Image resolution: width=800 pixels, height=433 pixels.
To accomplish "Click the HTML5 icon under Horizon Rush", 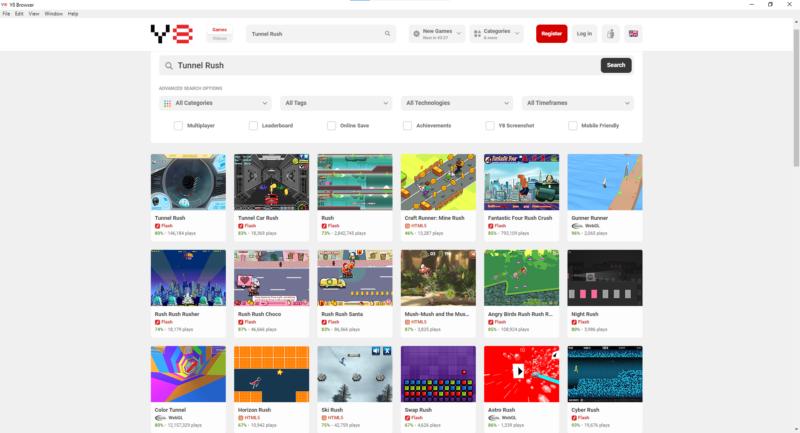I will coord(241,418).
